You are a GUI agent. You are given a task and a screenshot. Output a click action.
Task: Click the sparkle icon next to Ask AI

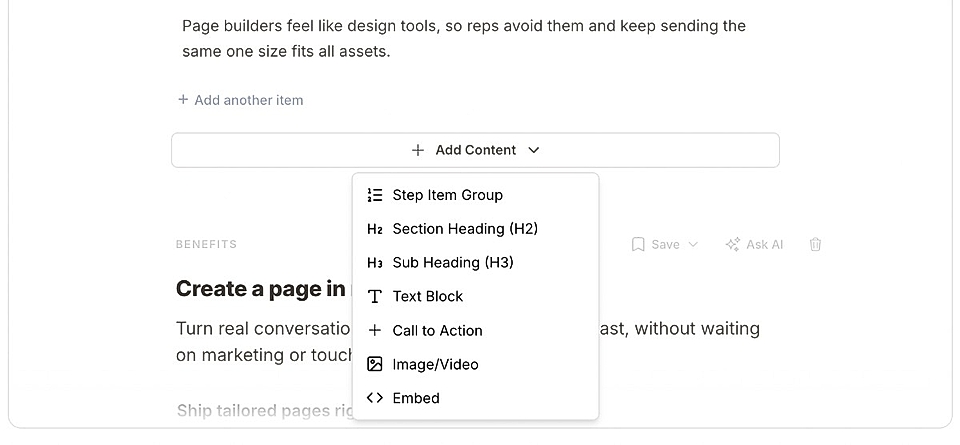pos(733,244)
